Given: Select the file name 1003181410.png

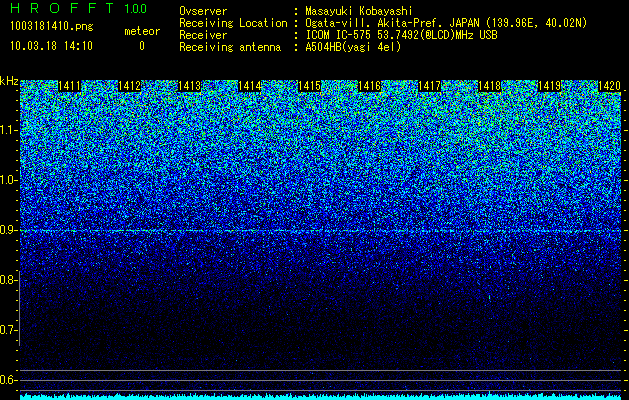Looking at the screenshot, I should (x=51, y=26).
